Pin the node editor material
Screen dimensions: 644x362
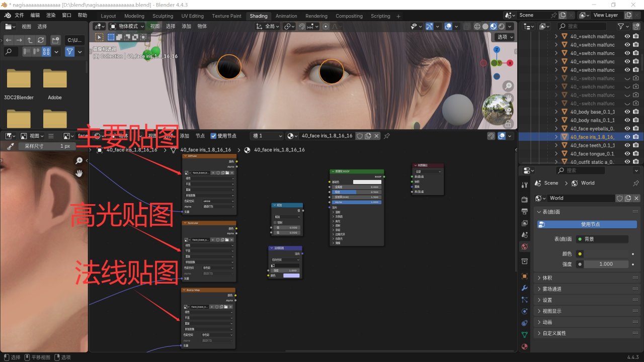coord(387,136)
